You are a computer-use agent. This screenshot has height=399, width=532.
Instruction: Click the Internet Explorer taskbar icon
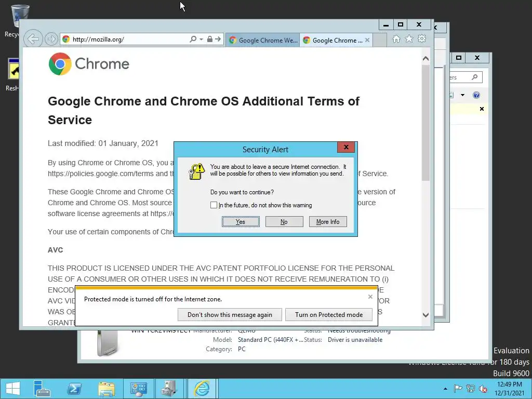[x=202, y=389]
